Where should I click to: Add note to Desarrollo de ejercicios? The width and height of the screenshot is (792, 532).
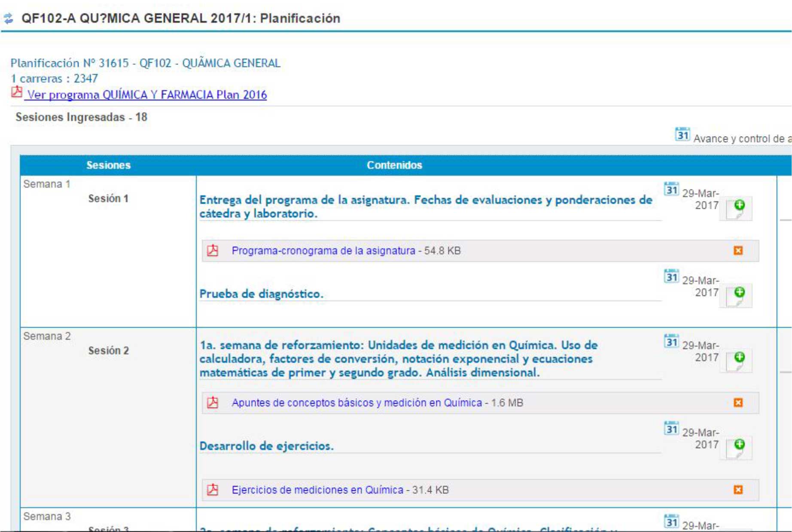click(737, 447)
